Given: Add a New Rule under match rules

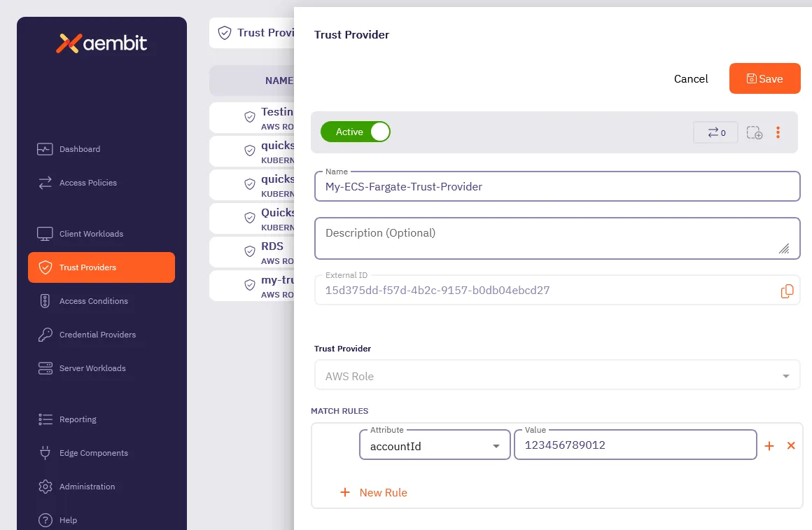Looking at the screenshot, I should coord(374,492).
